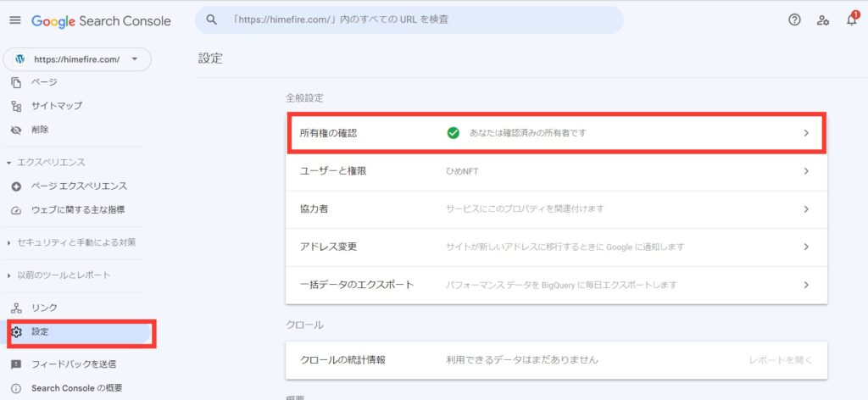Click レポートを開く in crawl stats row

781,360
